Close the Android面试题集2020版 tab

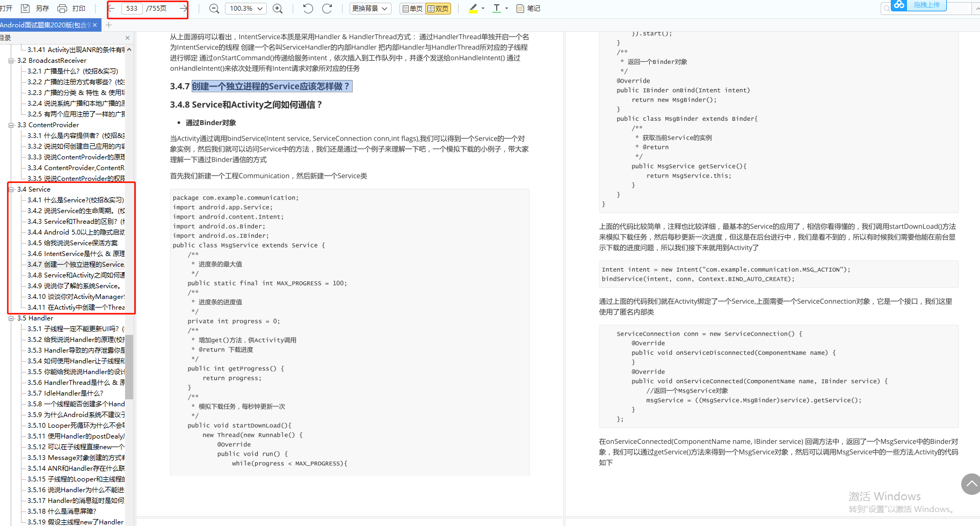(95, 25)
